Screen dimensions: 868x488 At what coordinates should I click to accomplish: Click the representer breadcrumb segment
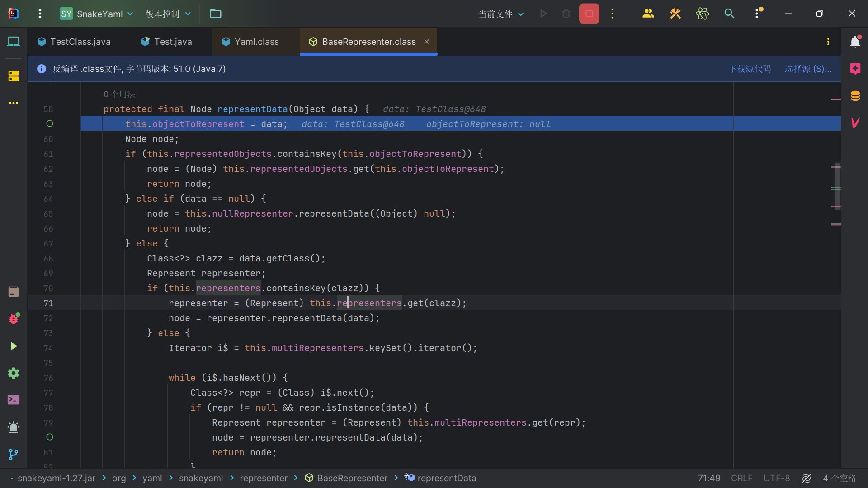(264, 478)
